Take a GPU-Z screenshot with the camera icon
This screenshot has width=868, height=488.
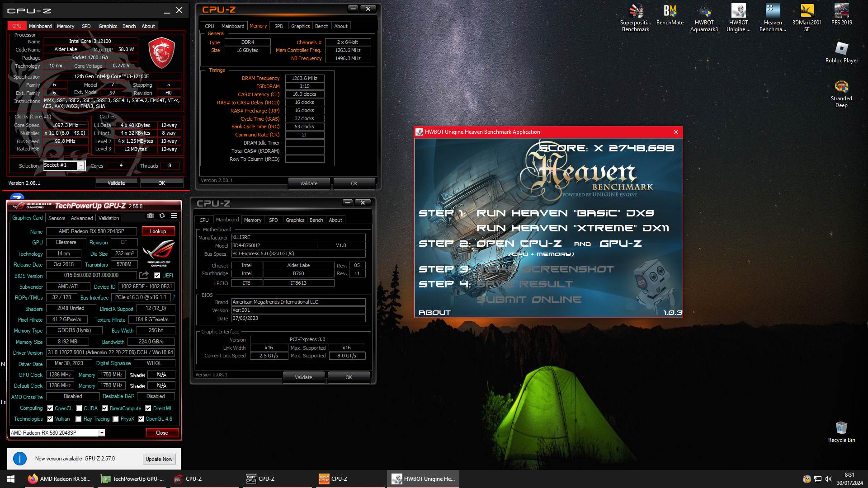(151, 216)
